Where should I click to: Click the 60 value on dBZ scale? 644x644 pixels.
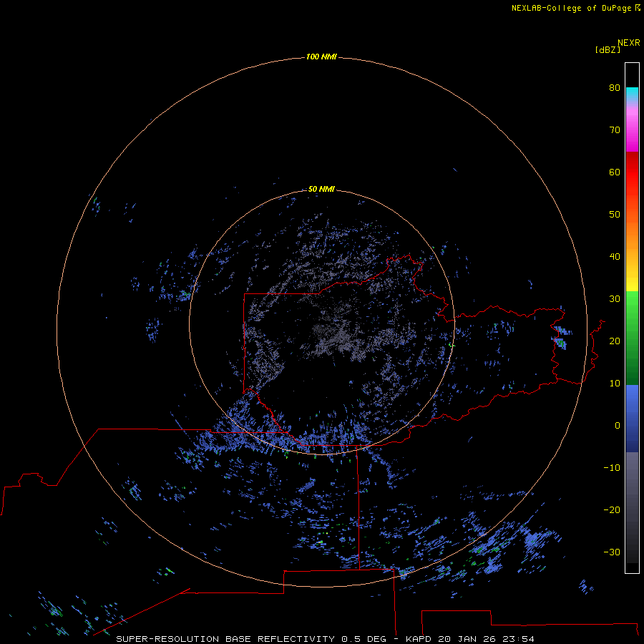(x=615, y=172)
